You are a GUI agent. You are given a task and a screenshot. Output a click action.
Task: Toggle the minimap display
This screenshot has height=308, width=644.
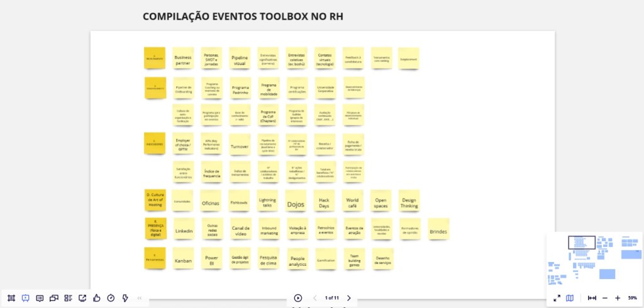570,298
